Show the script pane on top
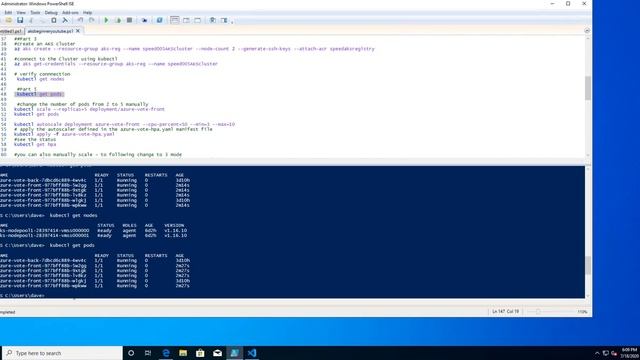 tap(175, 20)
